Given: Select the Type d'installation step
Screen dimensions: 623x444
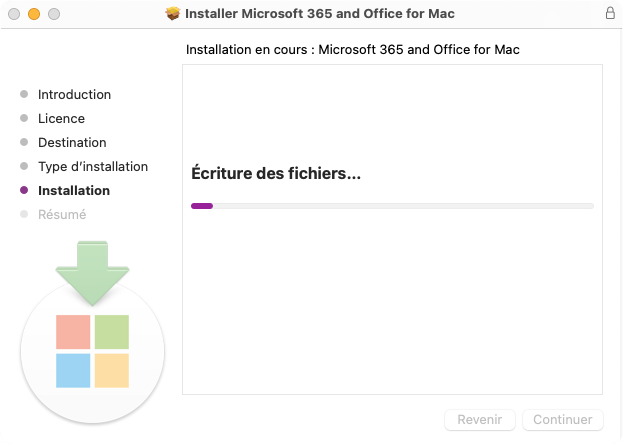Looking at the screenshot, I should [93, 167].
